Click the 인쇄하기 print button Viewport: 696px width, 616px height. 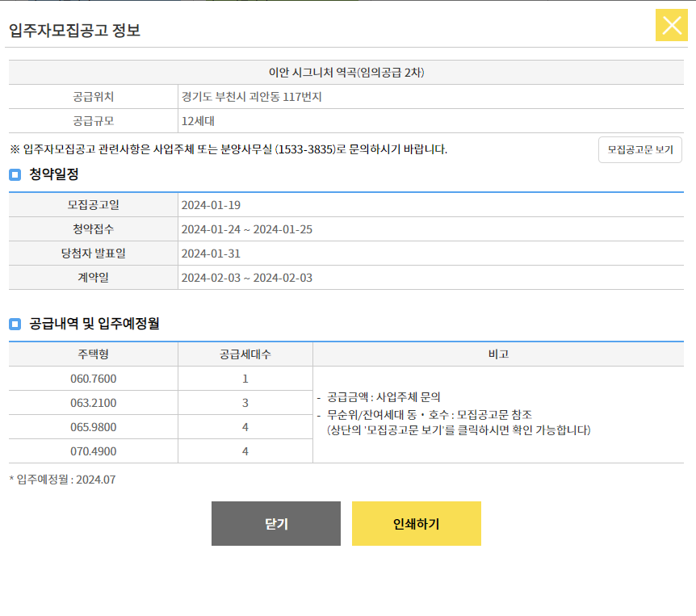[x=416, y=523]
